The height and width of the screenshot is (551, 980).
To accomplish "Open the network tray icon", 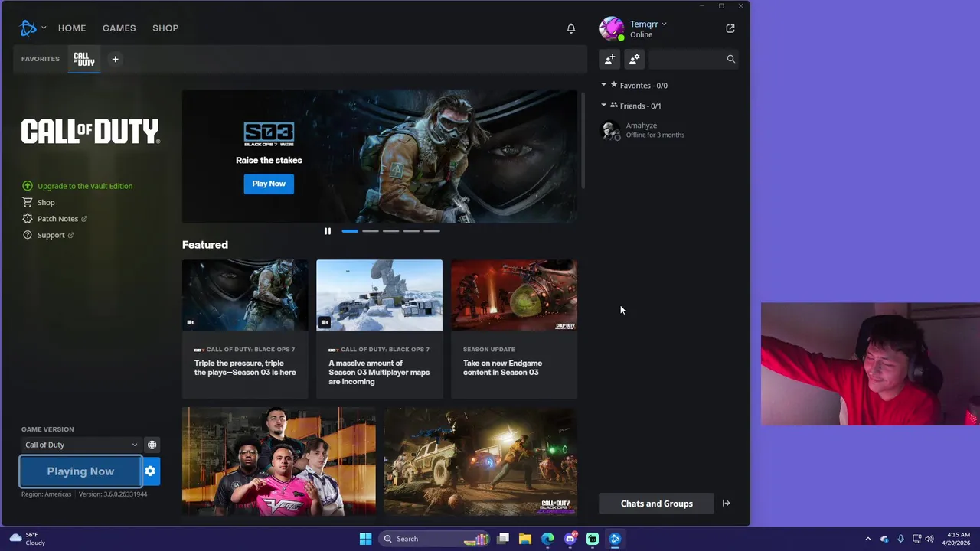I will [916, 539].
